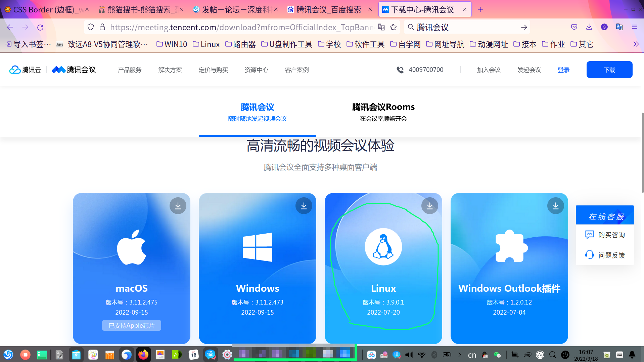
Task: Expand the bookmarks overflow chevron
Action: pyautogui.click(x=636, y=44)
